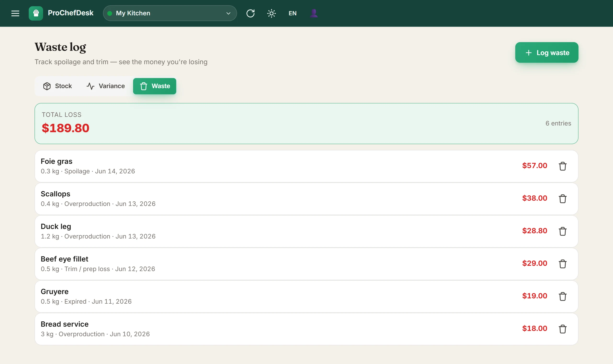613x364 pixels.
Task: Click 0.3 kg Spoilage Jun 14 details
Action: [88, 171]
